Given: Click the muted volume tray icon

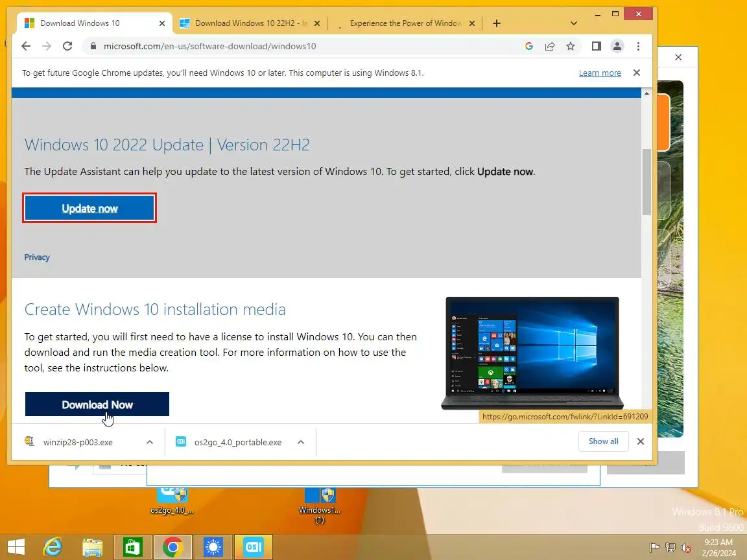Looking at the screenshot, I should 686,548.
